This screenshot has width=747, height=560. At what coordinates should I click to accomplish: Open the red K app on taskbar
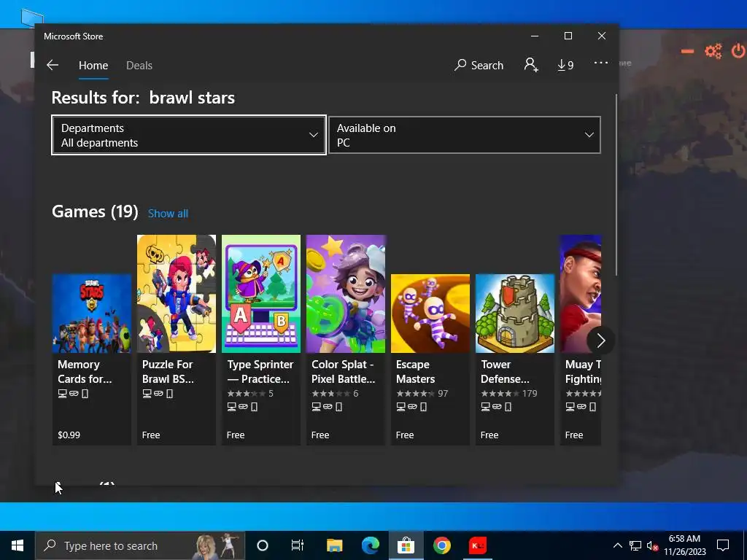tap(477, 545)
